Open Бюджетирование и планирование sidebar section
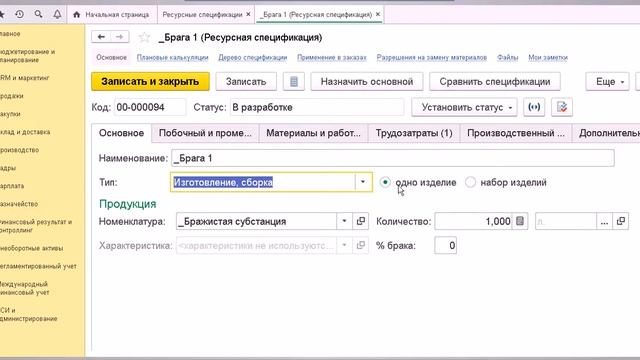 coord(27,56)
